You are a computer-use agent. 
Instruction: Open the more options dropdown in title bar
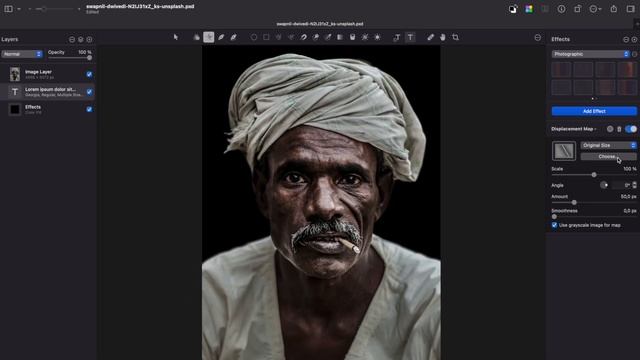(x=596, y=9)
